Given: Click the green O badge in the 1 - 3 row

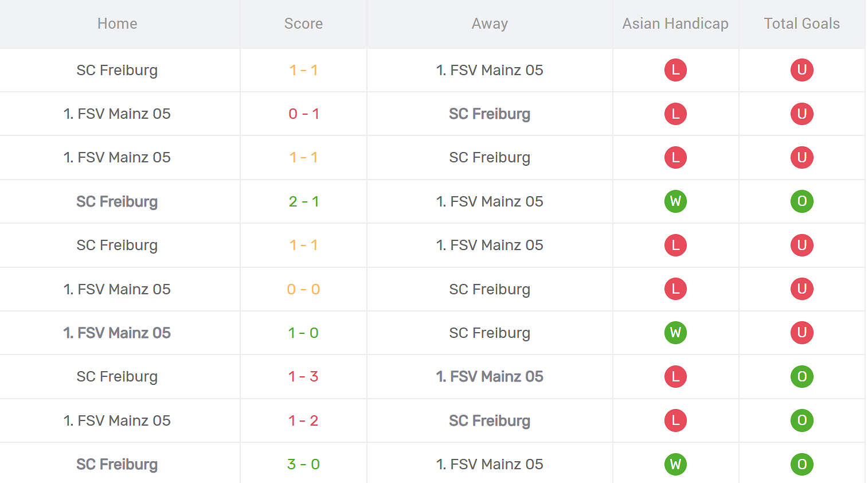Looking at the screenshot, I should point(801,376).
